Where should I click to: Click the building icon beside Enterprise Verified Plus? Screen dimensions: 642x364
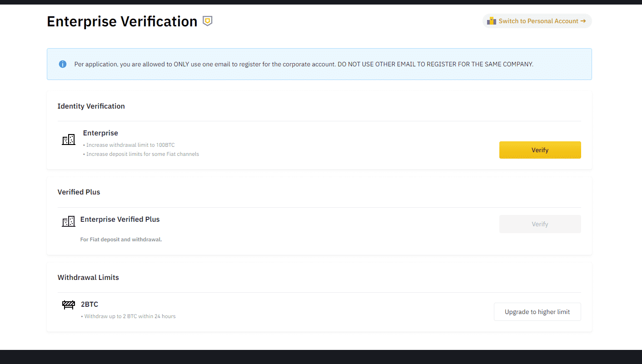69,221
